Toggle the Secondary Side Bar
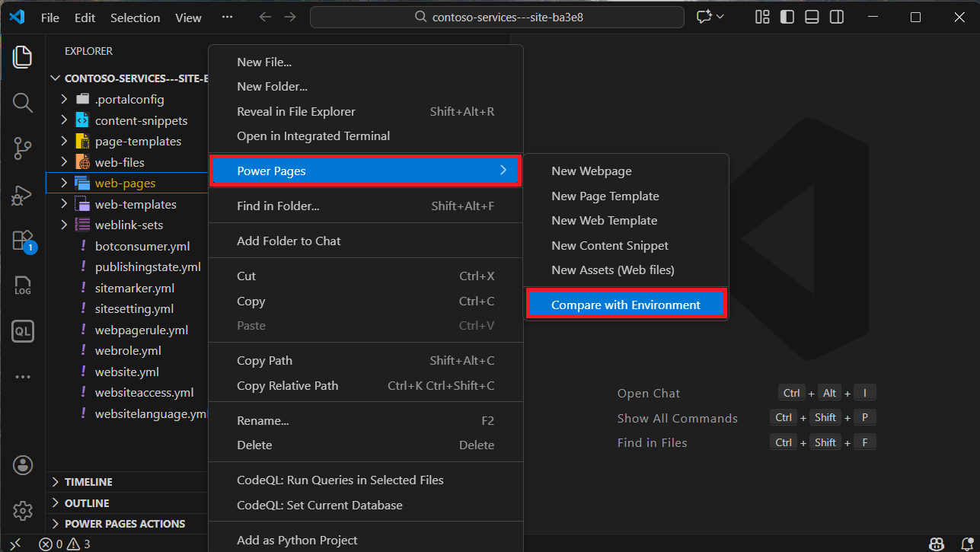 [x=836, y=16]
